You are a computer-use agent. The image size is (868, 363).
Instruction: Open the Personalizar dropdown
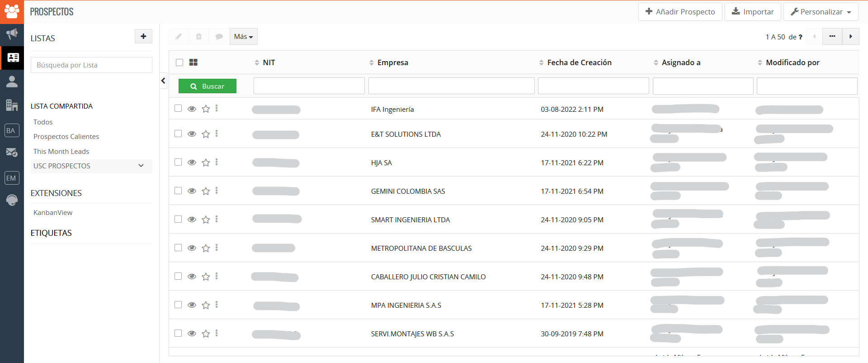pos(821,12)
